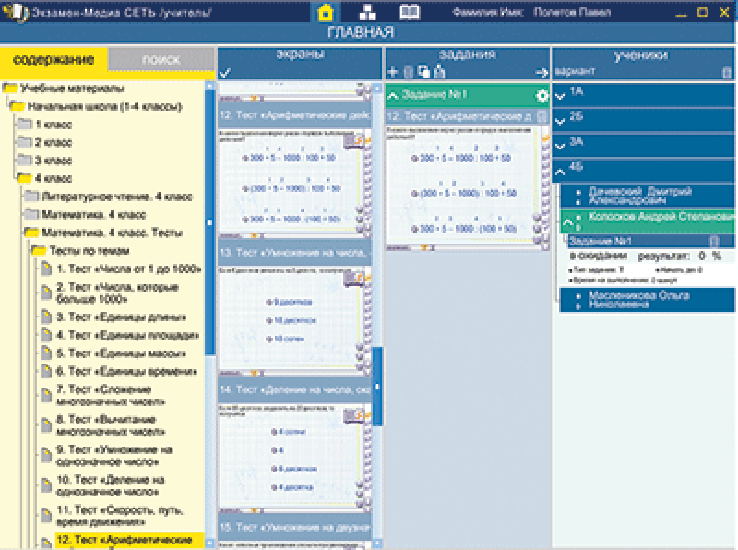Collapse the green Задание №1 header

click(x=392, y=96)
